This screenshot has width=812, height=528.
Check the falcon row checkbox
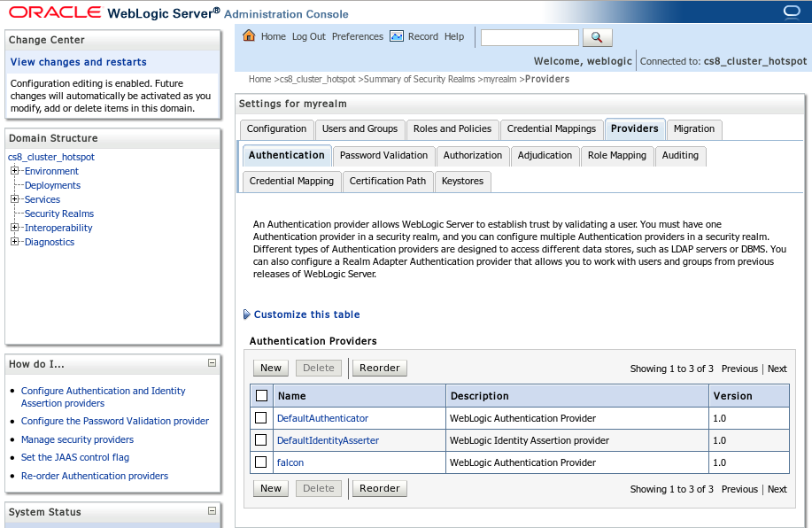click(261, 462)
